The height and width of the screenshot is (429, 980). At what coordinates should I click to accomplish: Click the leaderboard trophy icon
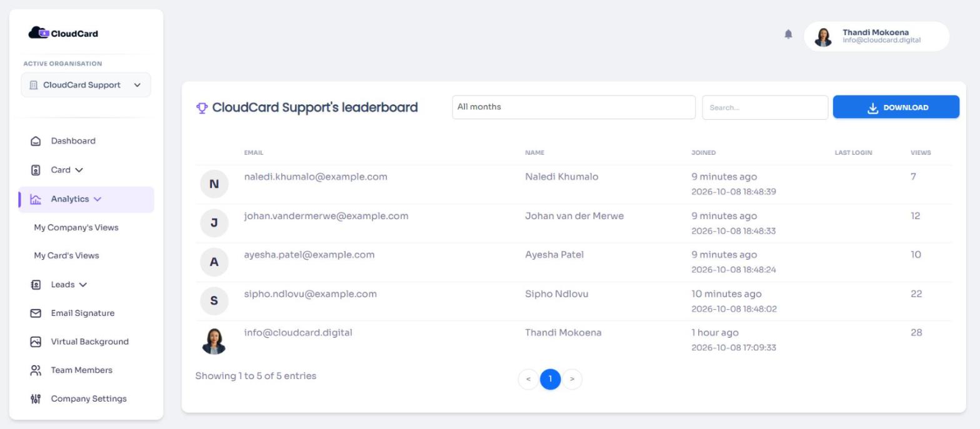pyautogui.click(x=202, y=108)
